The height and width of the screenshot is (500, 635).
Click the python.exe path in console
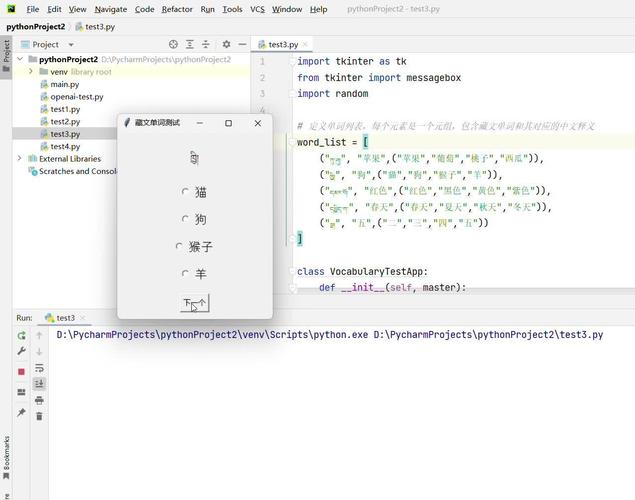[212, 335]
